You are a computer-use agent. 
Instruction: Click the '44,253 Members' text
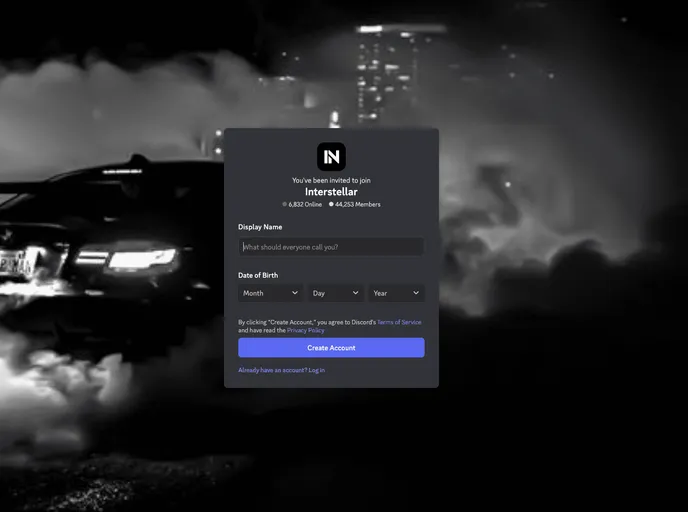358,204
